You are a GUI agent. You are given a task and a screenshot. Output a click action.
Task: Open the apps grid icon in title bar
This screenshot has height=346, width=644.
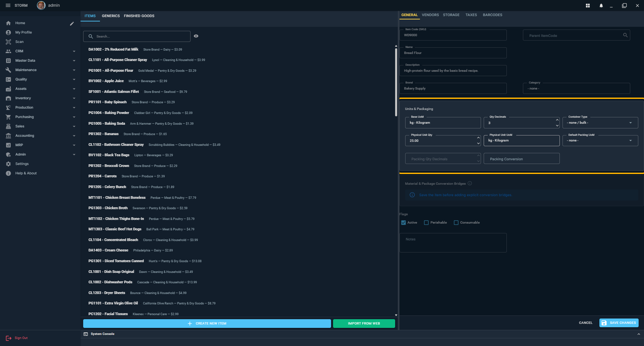point(588,6)
